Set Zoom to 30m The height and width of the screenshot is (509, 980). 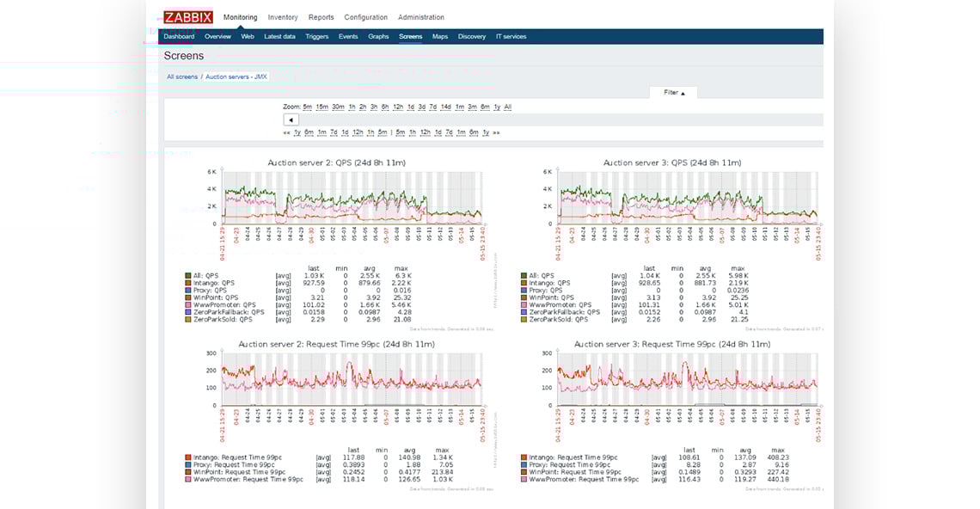pos(338,107)
